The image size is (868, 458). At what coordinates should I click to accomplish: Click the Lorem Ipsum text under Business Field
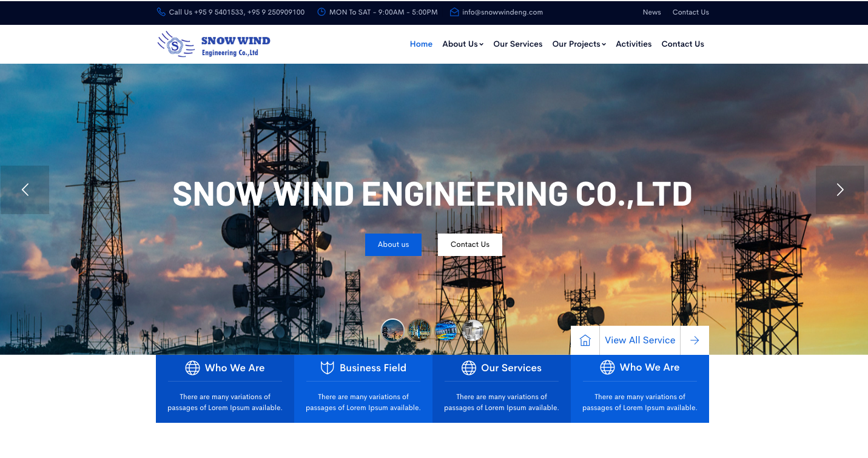click(363, 402)
